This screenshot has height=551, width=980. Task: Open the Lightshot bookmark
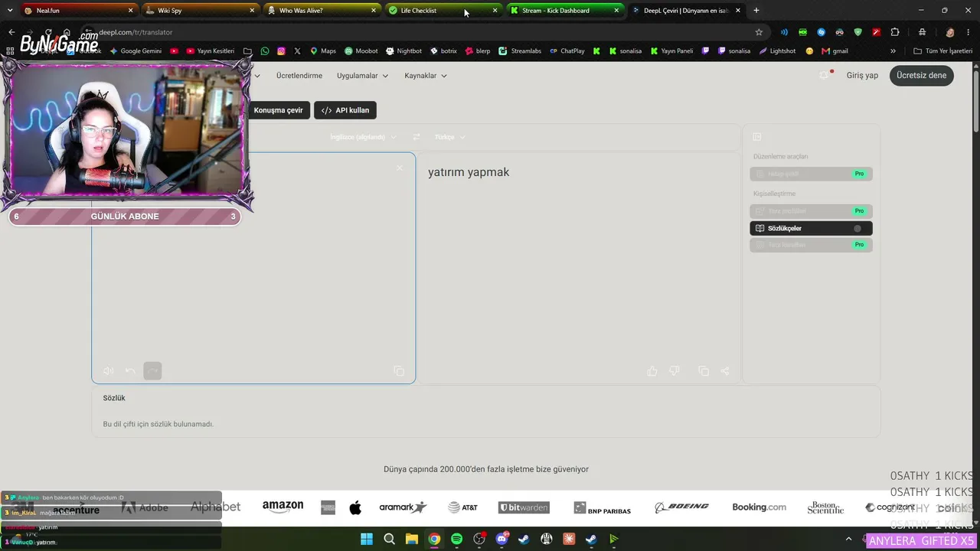pyautogui.click(x=777, y=51)
